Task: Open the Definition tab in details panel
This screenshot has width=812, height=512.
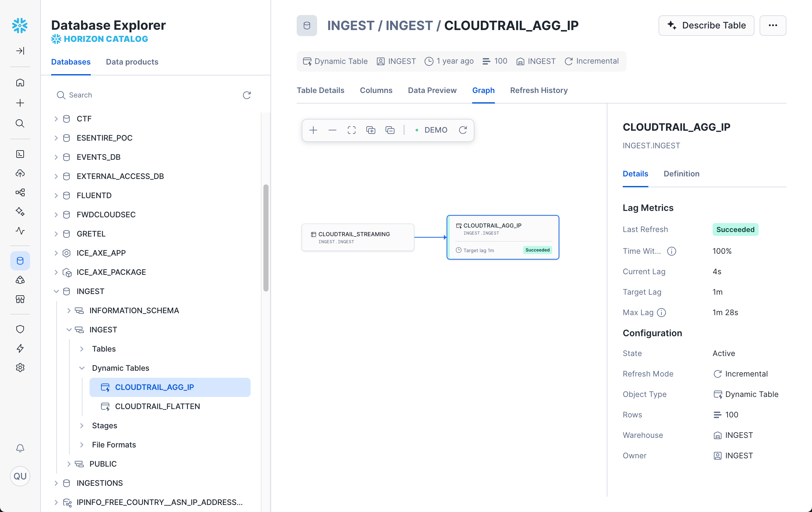Action: tap(681, 174)
